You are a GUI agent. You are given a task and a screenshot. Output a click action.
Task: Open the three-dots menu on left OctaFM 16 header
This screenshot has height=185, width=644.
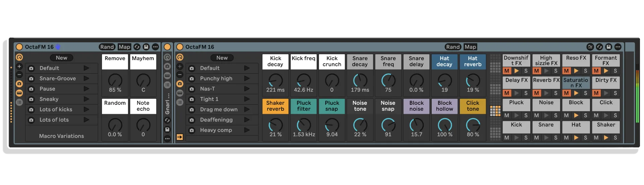pos(155,47)
